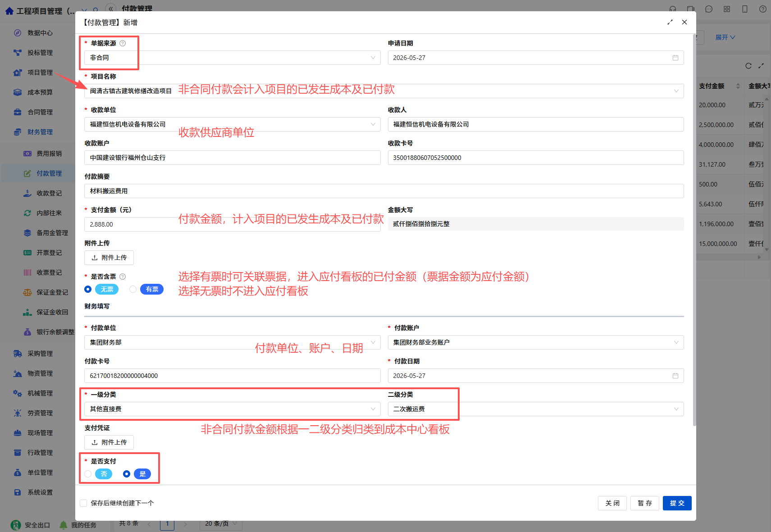The width and height of the screenshot is (771, 532).
Task: Click the 现场管理 hard-hat icon
Action: 18,433
